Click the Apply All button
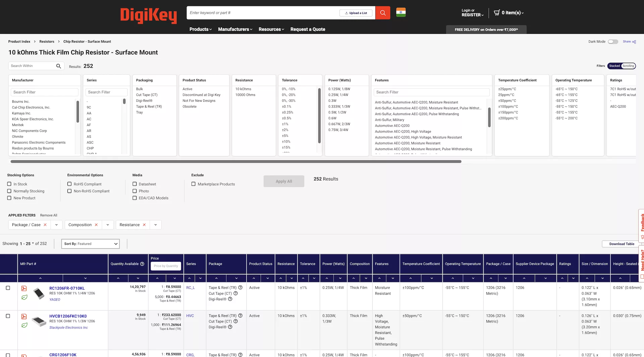This screenshot has width=644, height=357. point(284,181)
